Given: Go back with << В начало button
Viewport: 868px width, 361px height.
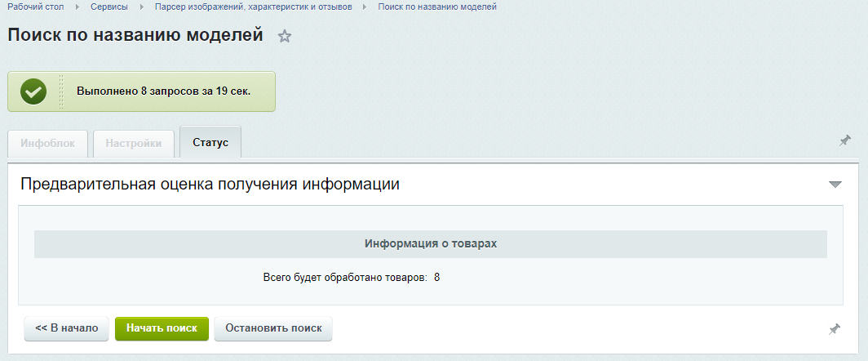Looking at the screenshot, I should pyautogui.click(x=66, y=328).
